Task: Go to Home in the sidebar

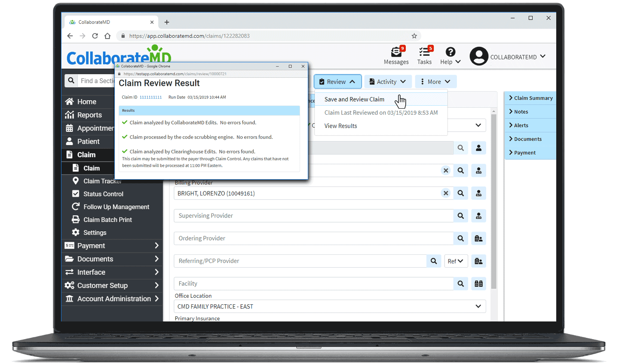Action: pyautogui.click(x=88, y=102)
